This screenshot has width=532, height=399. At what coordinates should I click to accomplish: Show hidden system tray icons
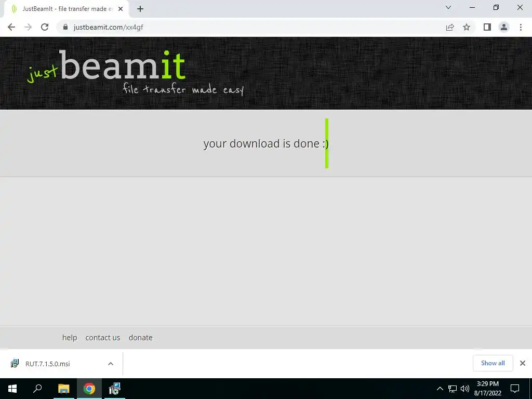pos(440,389)
